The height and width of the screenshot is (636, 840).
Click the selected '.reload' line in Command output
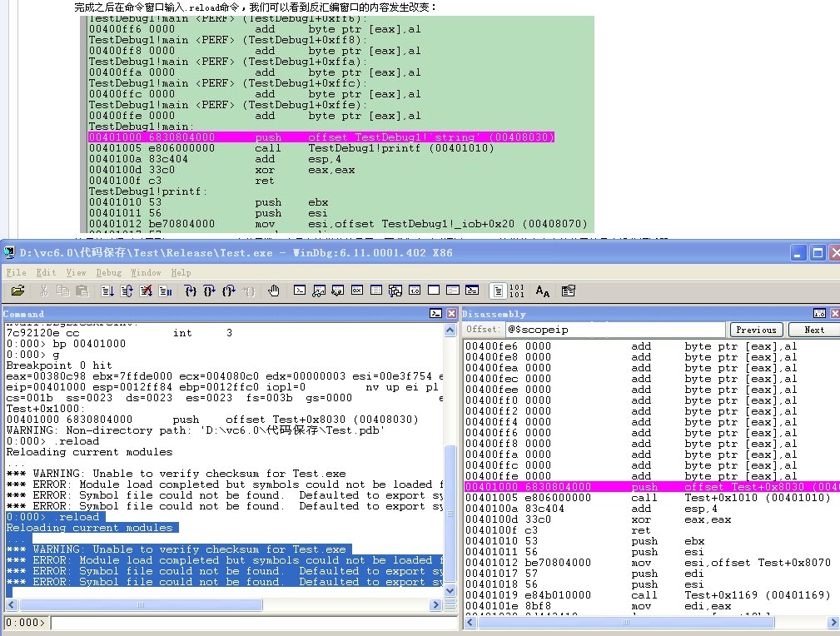55,516
